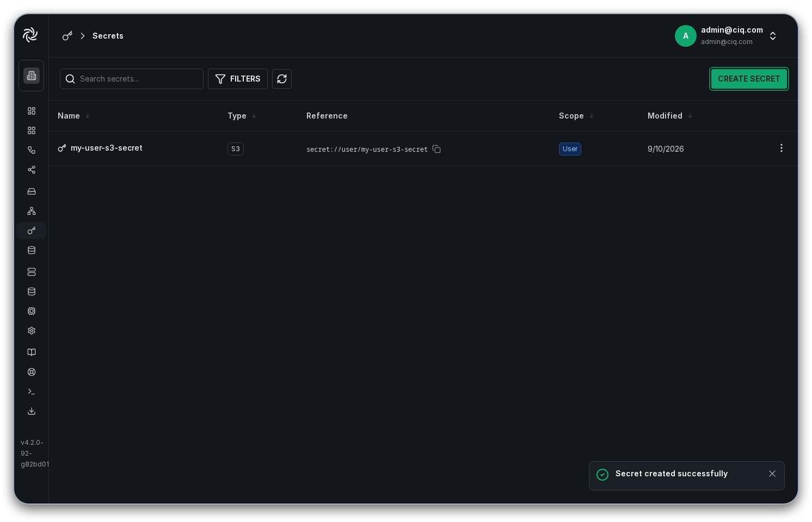Open the FILTERS button
This screenshot has height=522, width=812.
click(238, 79)
